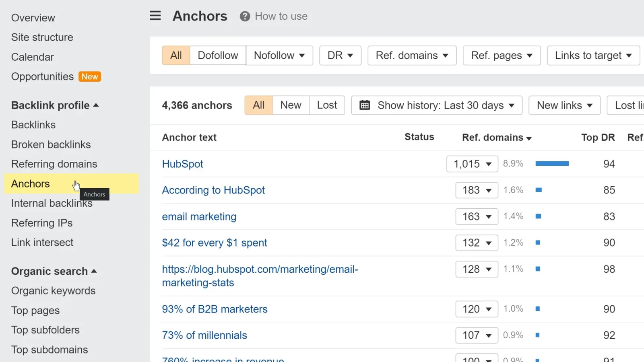Go to Organic keywords report

(53, 291)
